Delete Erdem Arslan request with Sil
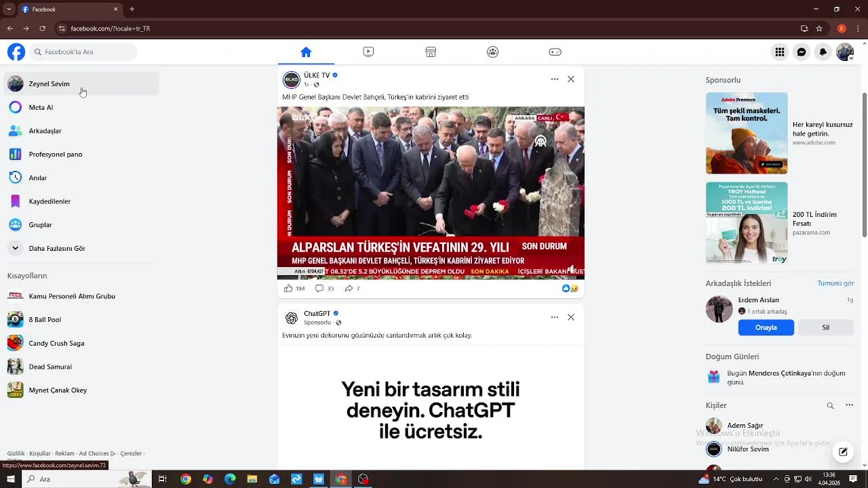Viewport: 868px width, 488px height. pyautogui.click(x=825, y=327)
